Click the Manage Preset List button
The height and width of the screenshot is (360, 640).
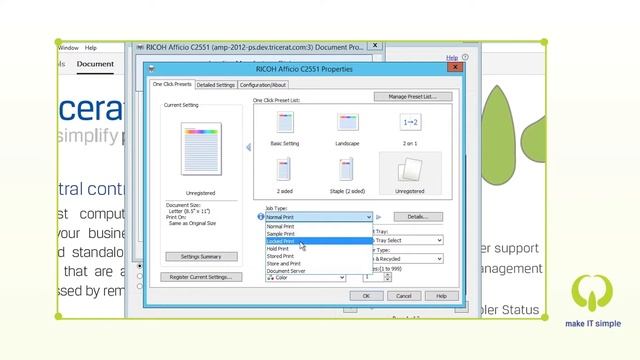413,97
